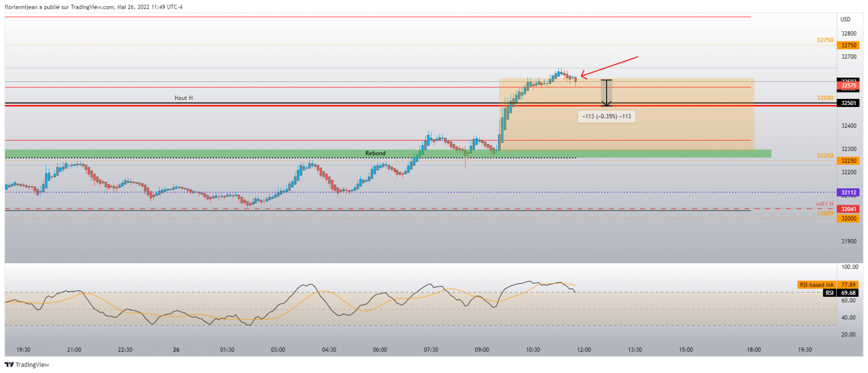Click the 01:30 time axis label
Image resolution: width=868 pixels, height=373 pixels.
227,350
